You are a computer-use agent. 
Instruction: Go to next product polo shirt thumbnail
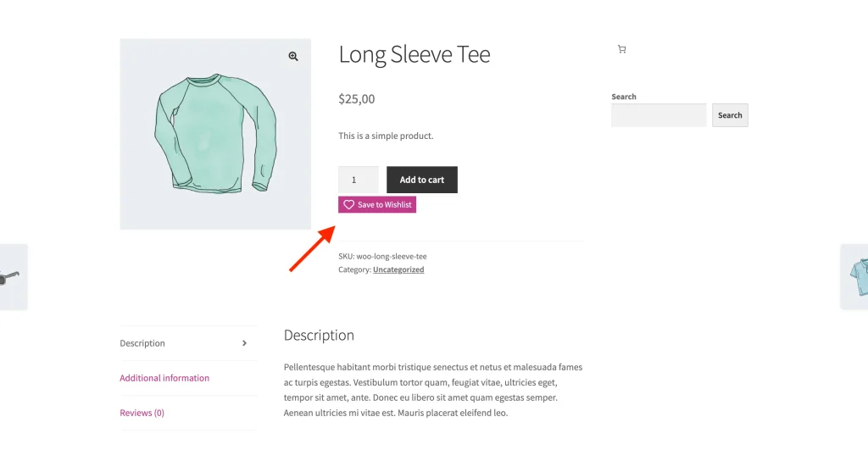pos(856,277)
